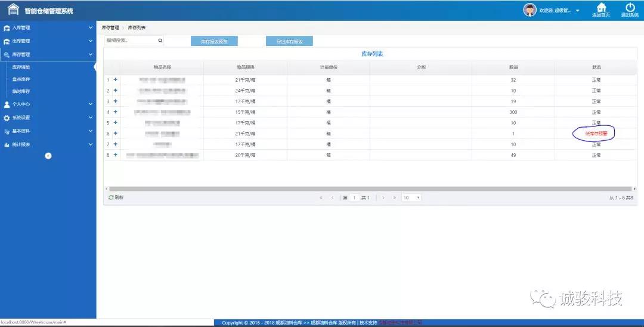
Task: Click the 库存管理 magnifier icon in sidebar
Action: pyautogui.click(x=7, y=54)
